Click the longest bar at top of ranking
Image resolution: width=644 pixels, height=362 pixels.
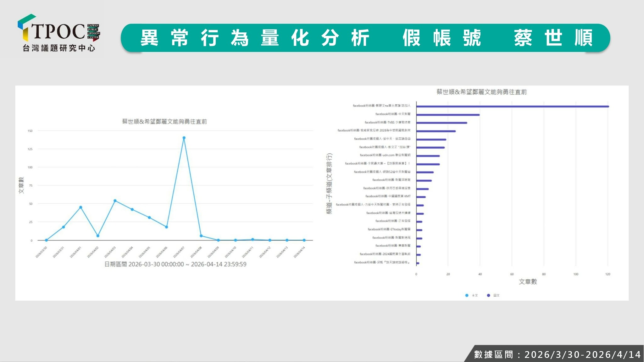pyautogui.click(x=513, y=107)
